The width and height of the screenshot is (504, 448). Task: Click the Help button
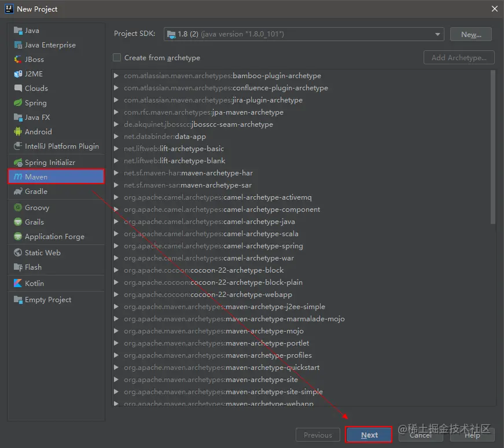[472, 435]
